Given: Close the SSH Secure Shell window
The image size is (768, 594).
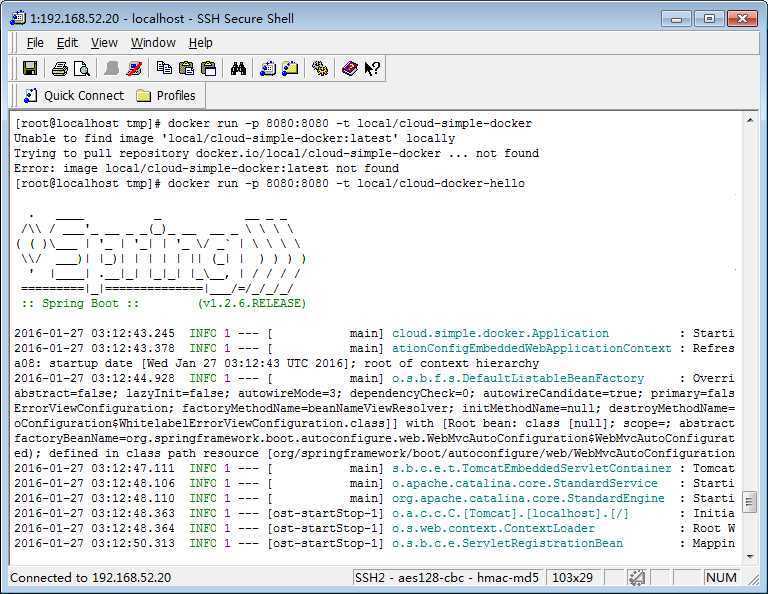Looking at the screenshot, I should click(x=742, y=19).
